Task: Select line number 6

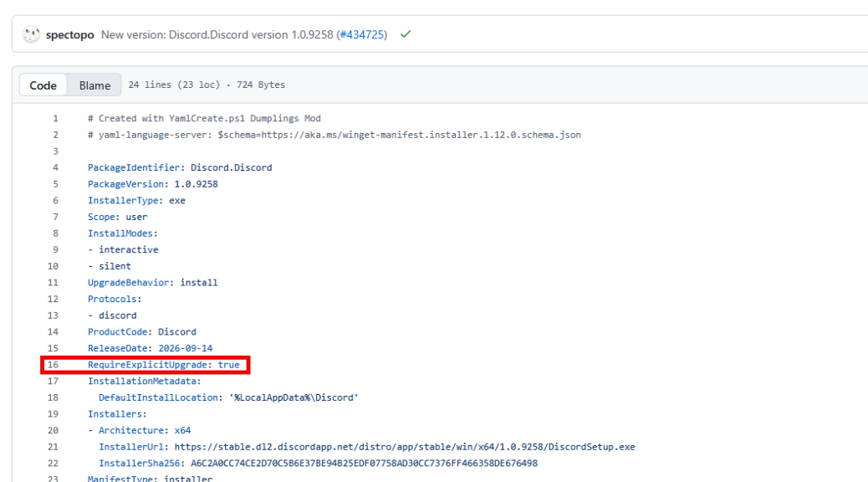Action: tap(55, 201)
